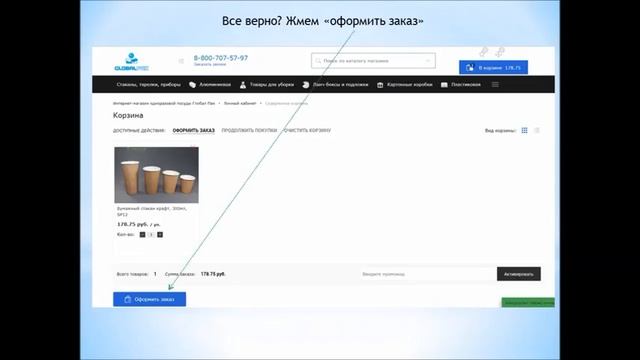Click the quantity value field

tap(151, 234)
